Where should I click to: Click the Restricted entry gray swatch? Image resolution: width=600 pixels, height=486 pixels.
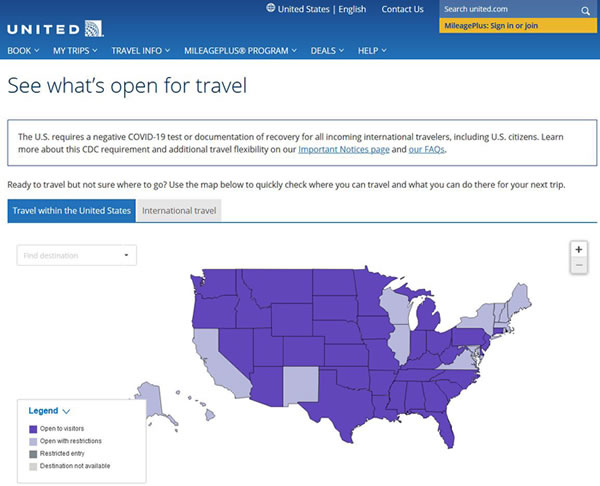(33, 454)
